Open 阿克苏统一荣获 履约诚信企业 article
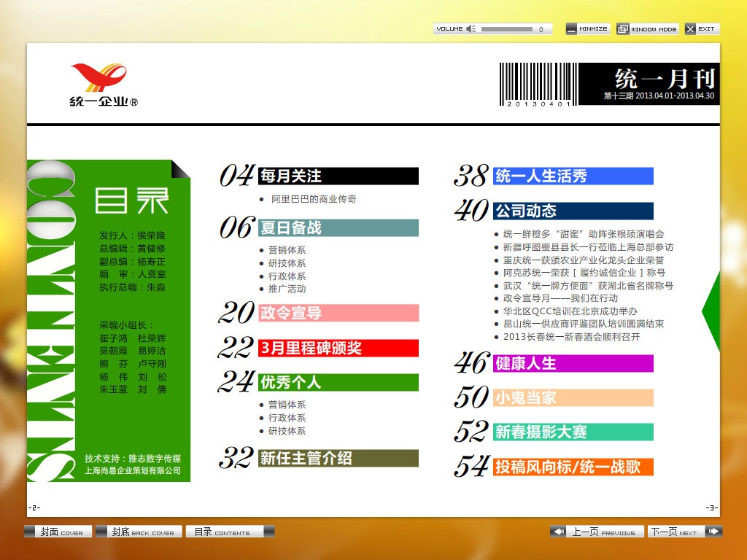This screenshot has width=747, height=560. click(x=584, y=273)
